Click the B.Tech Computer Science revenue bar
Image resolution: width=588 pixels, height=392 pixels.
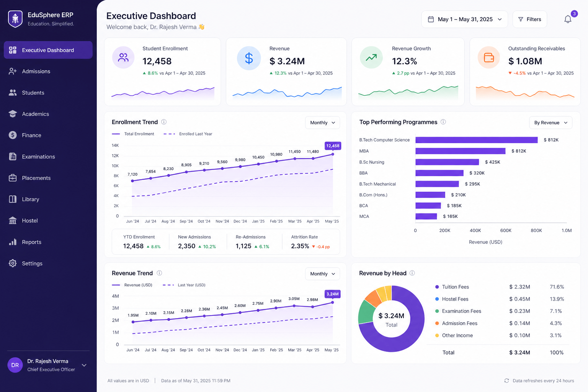477,140
